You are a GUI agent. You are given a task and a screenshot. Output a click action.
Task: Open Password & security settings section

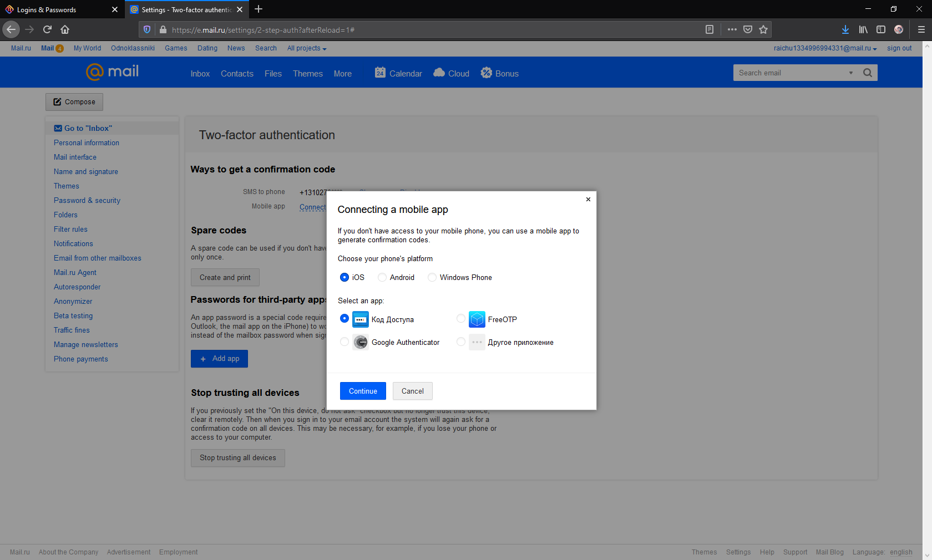pos(87,200)
